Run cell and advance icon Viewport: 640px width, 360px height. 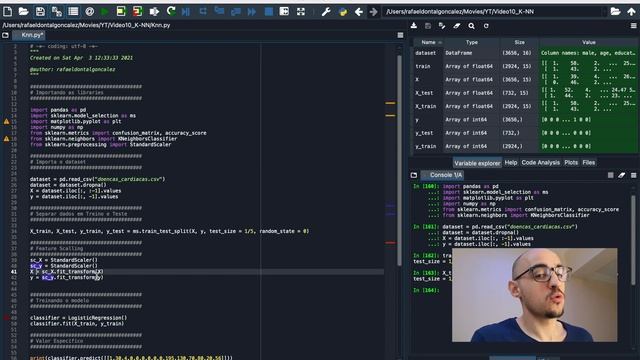point(138,11)
